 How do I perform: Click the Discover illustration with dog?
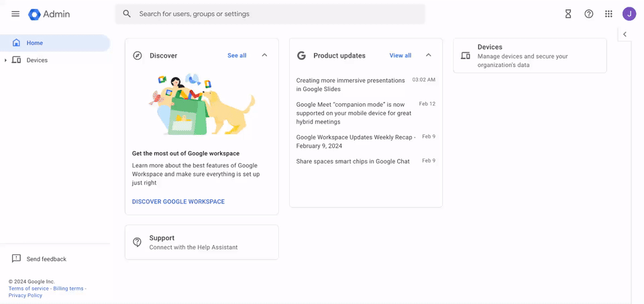tap(202, 105)
